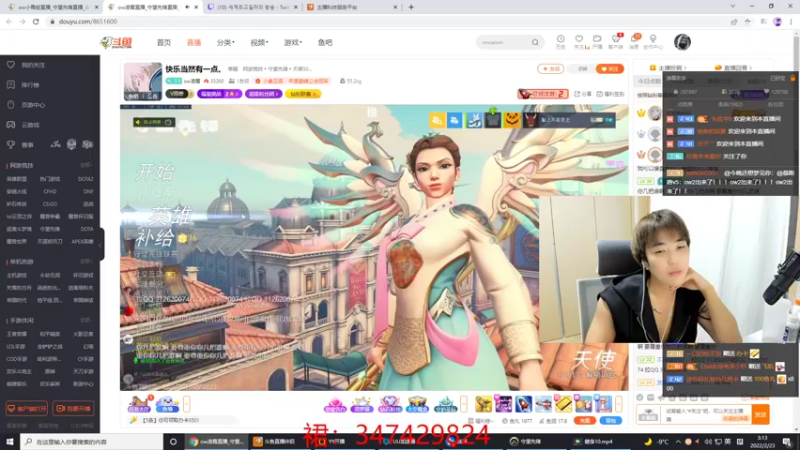
Task: Expand the activity icons arrow below video
Action: 464,404
